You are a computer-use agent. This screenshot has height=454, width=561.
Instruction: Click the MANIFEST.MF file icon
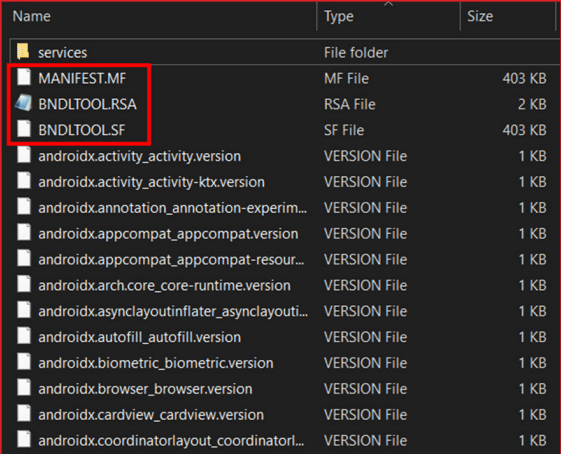24,78
